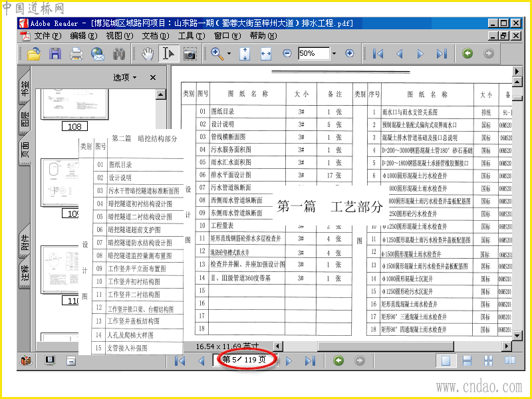Open the 窗口(W) menu

pos(227,36)
